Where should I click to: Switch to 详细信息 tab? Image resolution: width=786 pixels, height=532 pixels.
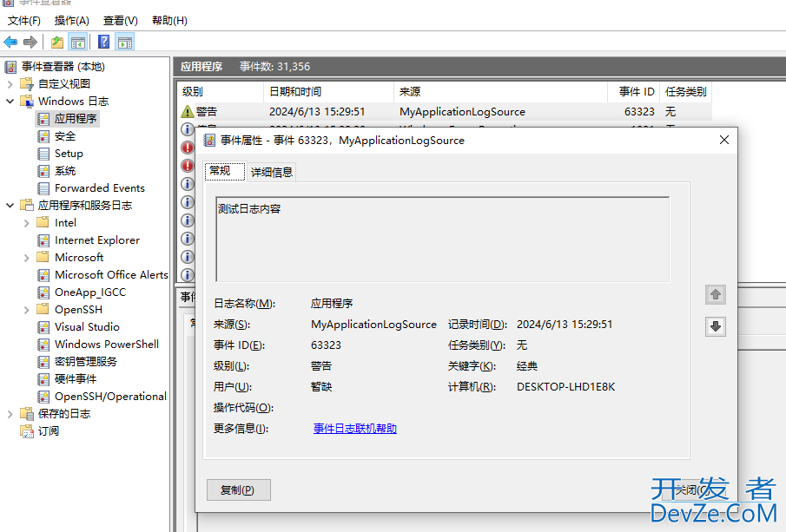pos(272,173)
